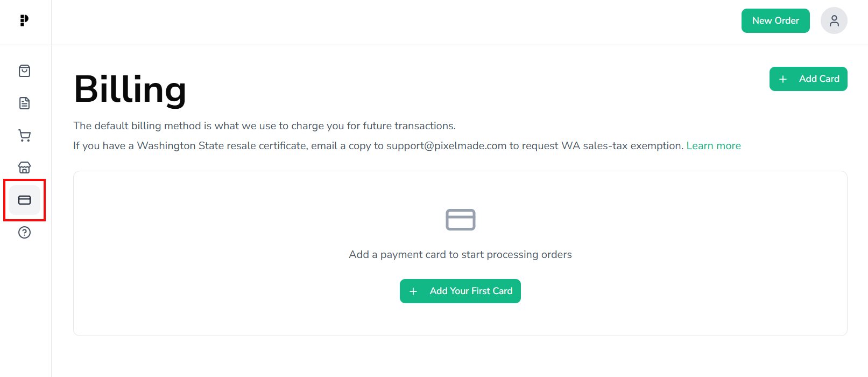Screen dimensions: 868x377
Task: Open the user profile avatar
Action: point(834,20)
